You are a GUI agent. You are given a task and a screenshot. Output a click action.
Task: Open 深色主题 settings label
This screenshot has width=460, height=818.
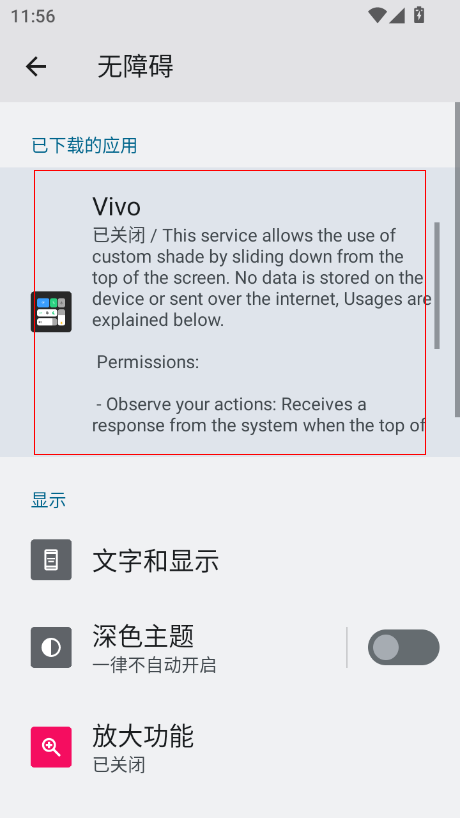[143, 636]
